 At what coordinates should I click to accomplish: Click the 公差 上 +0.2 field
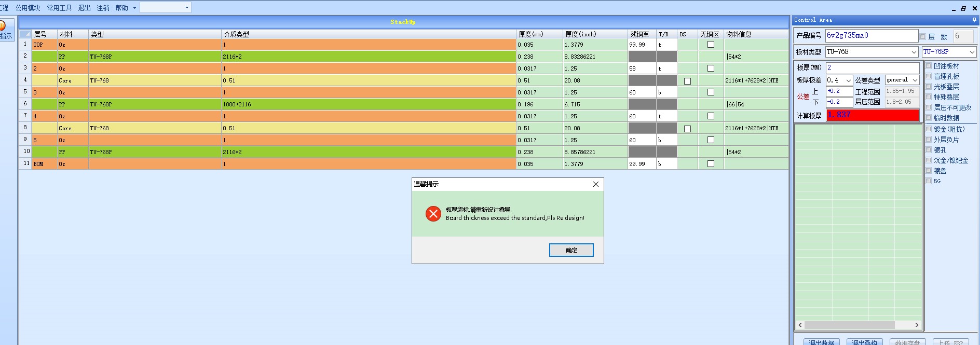coord(839,91)
